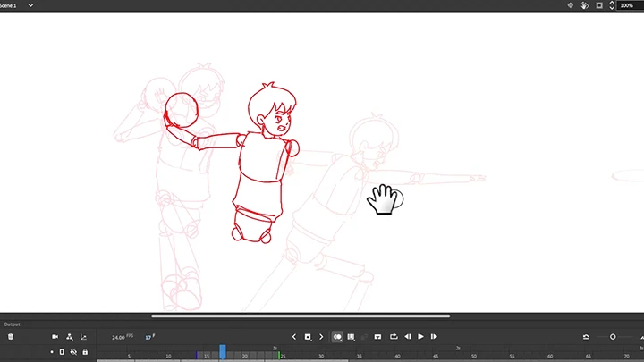Click the center stage icon
This screenshot has height=362, width=644.
(x=570, y=5)
